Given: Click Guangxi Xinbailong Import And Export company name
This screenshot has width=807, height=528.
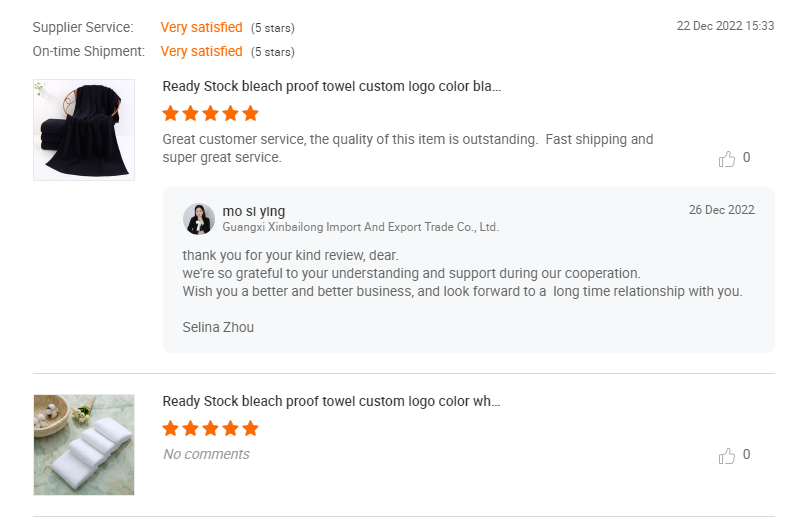Looking at the screenshot, I should click(360, 227).
